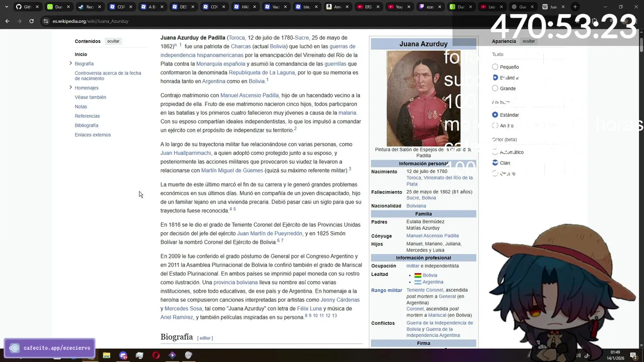Click the Argentina flag icon under Lealtad

pyautogui.click(x=418, y=282)
